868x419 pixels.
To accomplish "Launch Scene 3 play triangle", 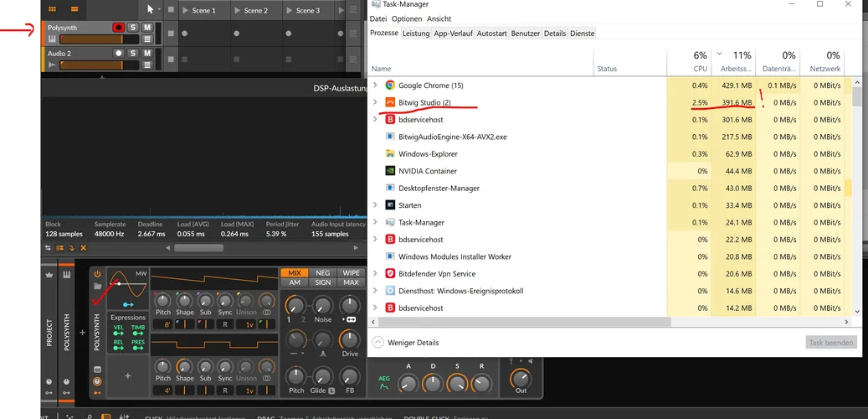I will [x=290, y=11].
